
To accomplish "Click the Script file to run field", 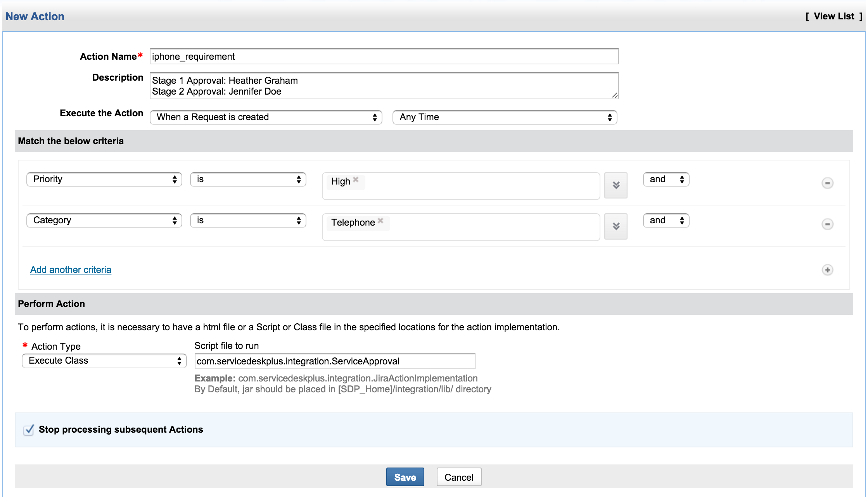I will 335,361.
